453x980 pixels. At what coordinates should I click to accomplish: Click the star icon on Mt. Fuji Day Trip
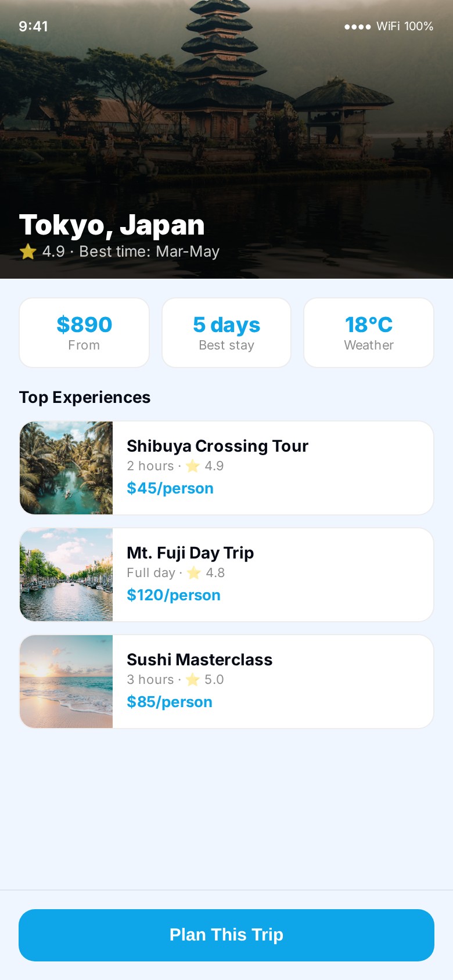point(194,573)
